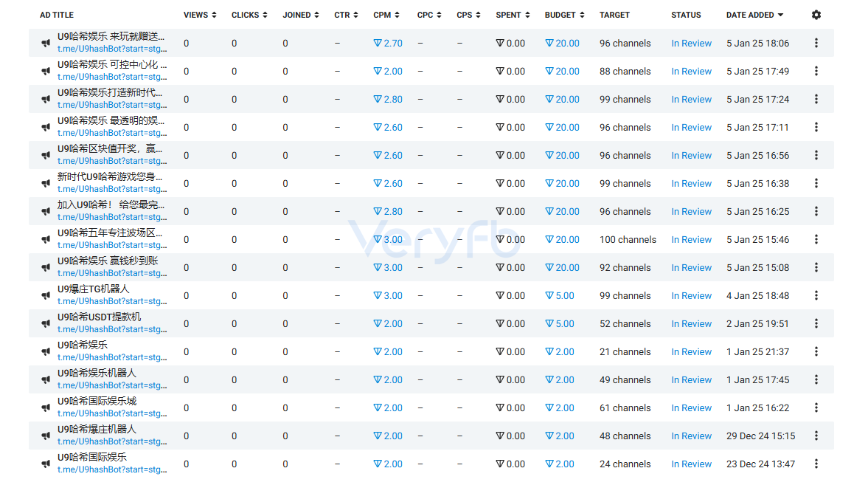The height and width of the screenshot is (485, 868).
Task: Sort table by CPM column
Action: pyautogui.click(x=386, y=15)
